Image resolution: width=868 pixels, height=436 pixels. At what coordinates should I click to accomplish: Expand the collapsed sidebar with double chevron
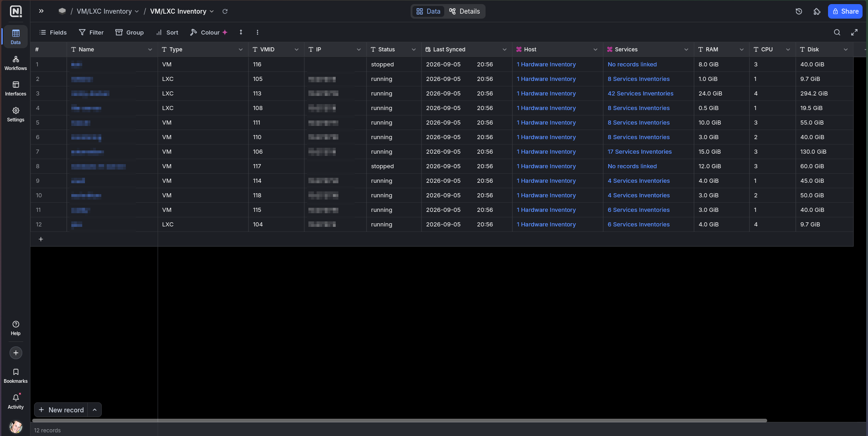click(41, 11)
